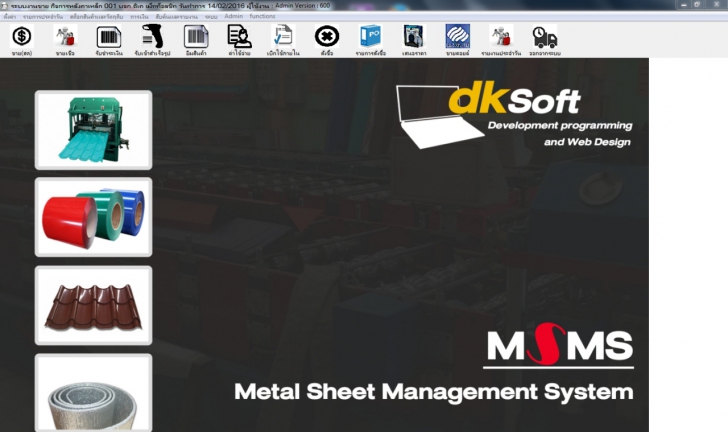
Task: Open the Admin menu
Action: [x=234, y=16]
